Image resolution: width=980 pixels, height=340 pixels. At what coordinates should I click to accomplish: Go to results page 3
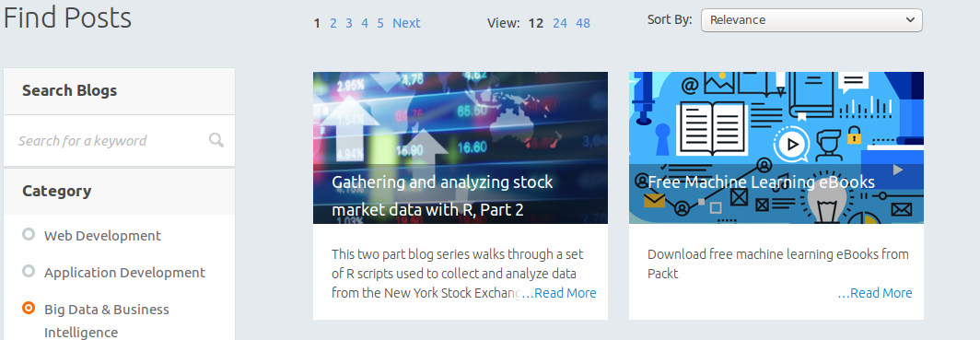point(349,23)
